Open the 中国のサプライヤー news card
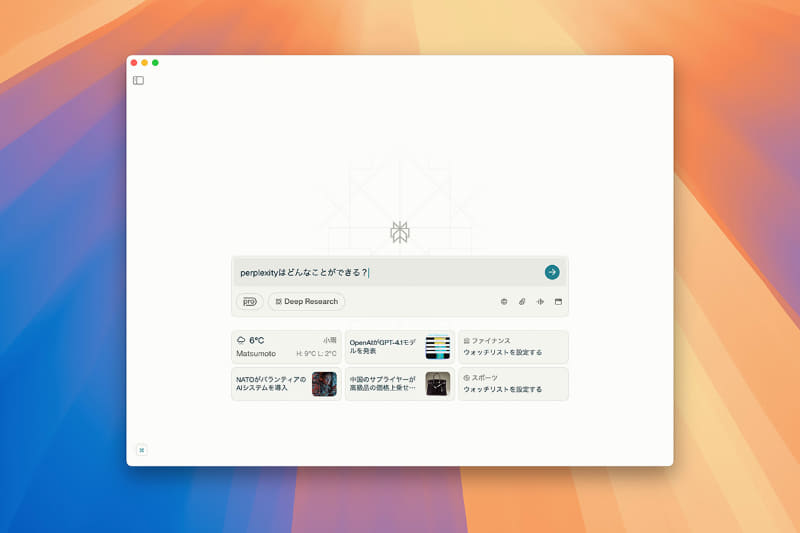The width and height of the screenshot is (800, 533). pyautogui.click(x=399, y=384)
